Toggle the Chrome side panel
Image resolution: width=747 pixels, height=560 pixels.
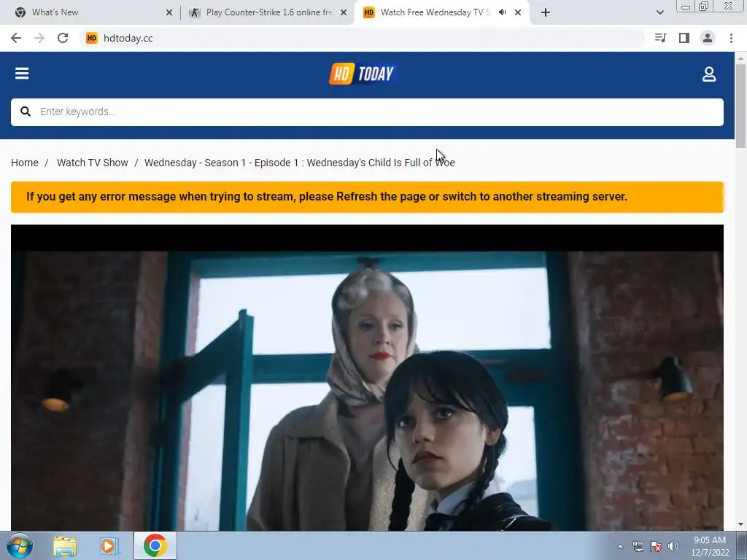[684, 38]
